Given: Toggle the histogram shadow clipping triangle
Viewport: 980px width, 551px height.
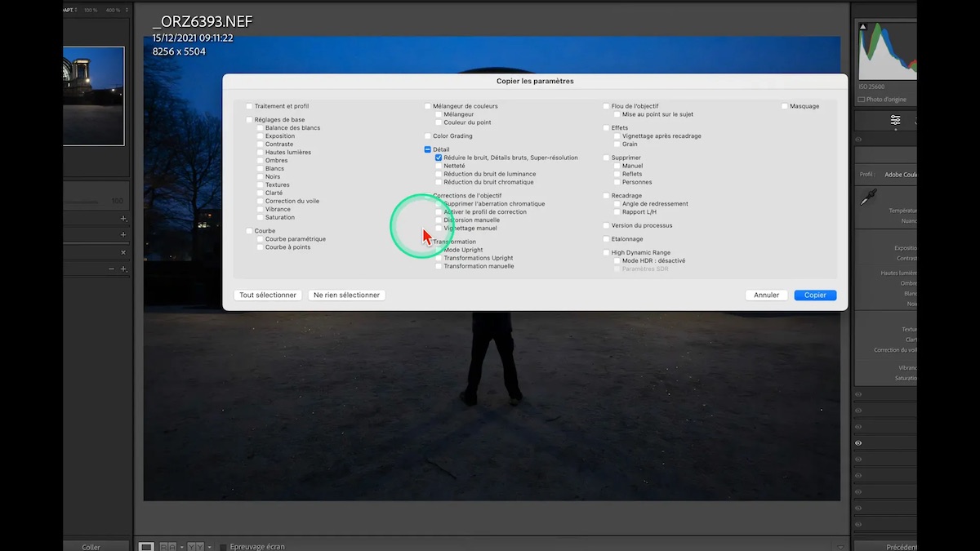Looking at the screenshot, I should (862, 27).
